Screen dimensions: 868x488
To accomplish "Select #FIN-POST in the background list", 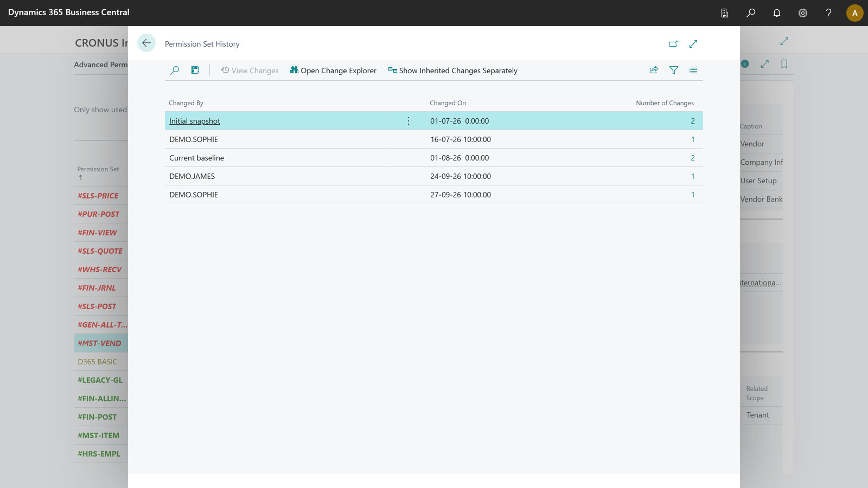I will click(x=97, y=417).
